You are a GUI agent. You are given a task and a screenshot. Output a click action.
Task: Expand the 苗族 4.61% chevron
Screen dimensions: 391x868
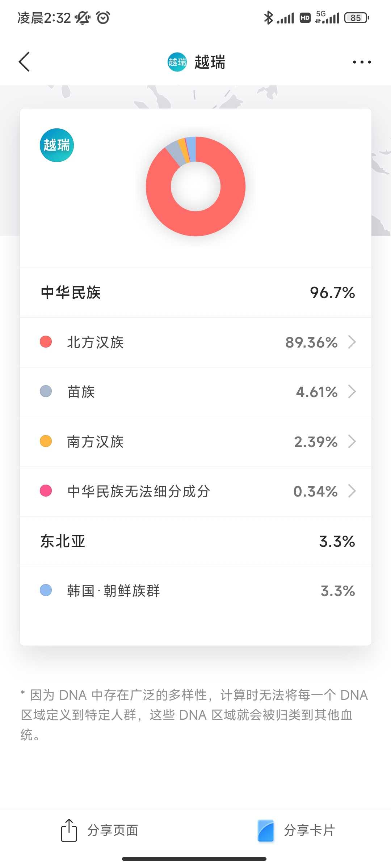[x=352, y=392]
